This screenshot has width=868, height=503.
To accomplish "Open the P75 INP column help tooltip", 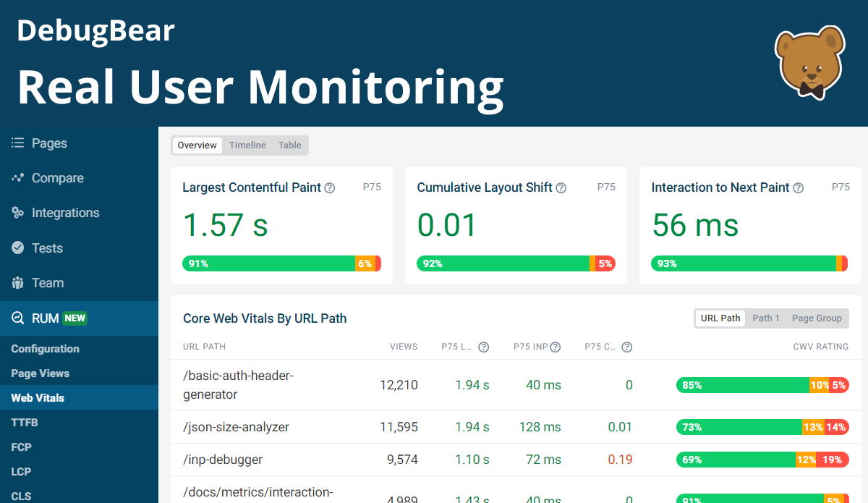I will (554, 347).
